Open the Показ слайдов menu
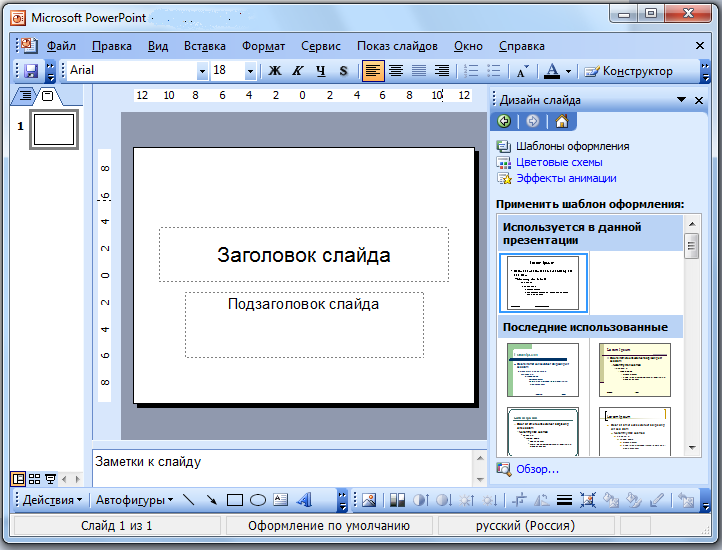Viewport: 722px width, 550px height. [397, 46]
